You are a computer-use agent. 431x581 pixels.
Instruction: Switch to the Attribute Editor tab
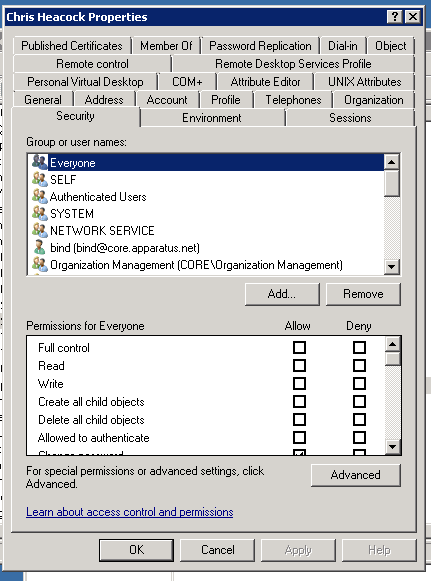(x=265, y=82)
